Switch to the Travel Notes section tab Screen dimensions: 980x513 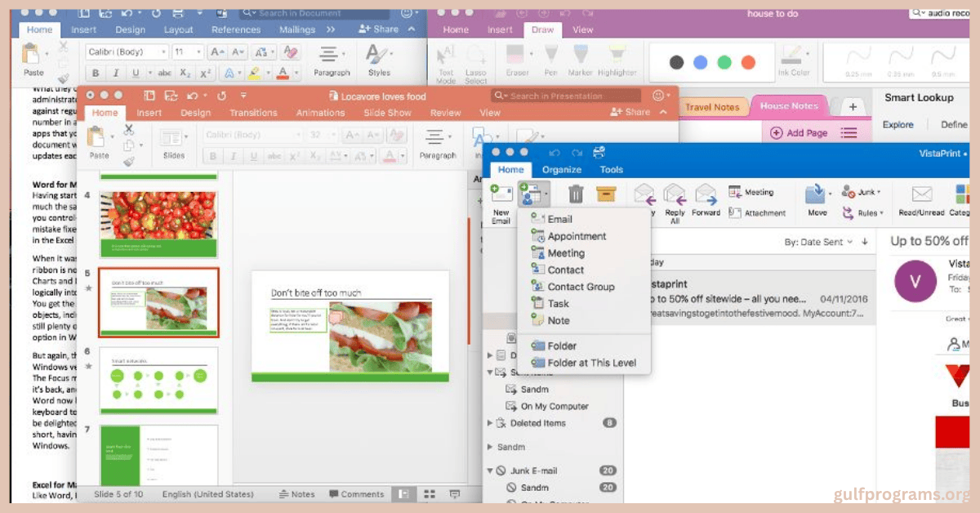tap(711, 107)
